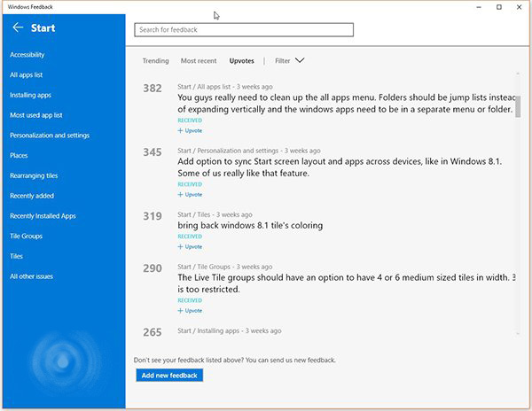The width and height of the screenshot is (532, 411).
Task: Click the back arrow next to Start
Action: tap(18, 28)
